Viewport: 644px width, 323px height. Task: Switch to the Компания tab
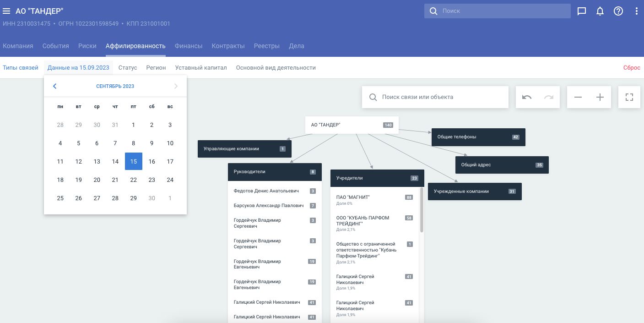coord(18,46)
